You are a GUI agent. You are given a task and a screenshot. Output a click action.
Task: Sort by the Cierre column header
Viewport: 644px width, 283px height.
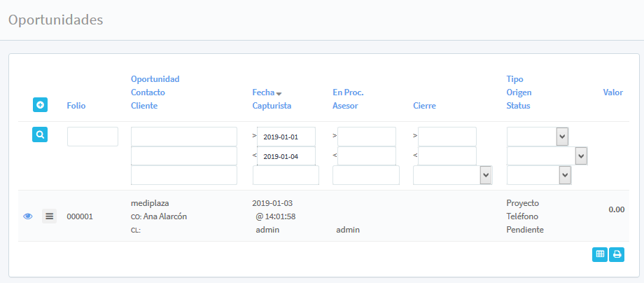[x=424, y=106]
